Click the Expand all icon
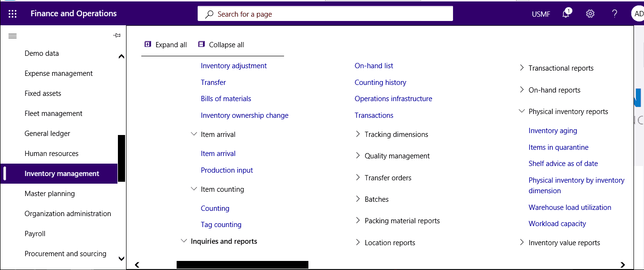 pyautogui.click(x=148, y=44)
